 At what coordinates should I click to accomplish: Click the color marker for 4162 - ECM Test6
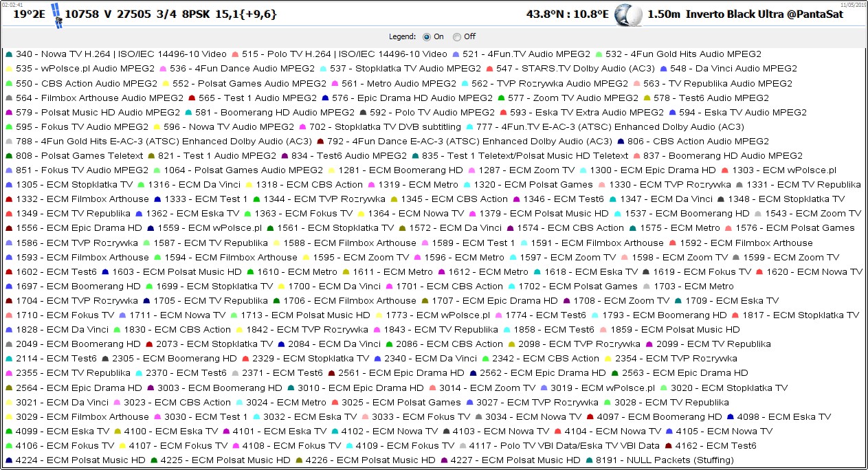pos(668,446)
